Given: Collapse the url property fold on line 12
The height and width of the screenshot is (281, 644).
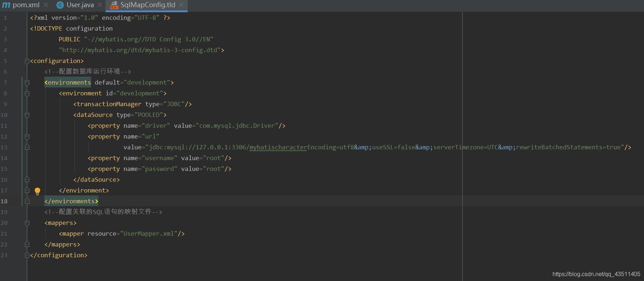Looking at the screenshot, I should [x=27, y=137].
